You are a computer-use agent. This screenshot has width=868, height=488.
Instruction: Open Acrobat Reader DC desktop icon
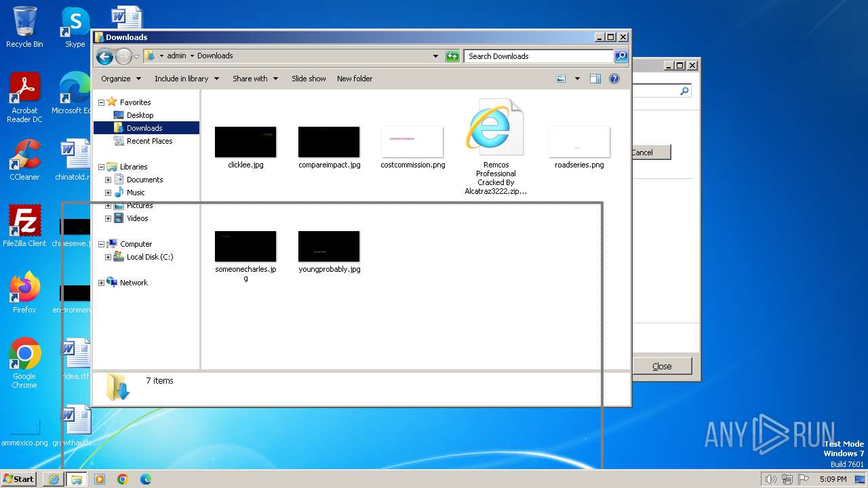tap(24, 98)
